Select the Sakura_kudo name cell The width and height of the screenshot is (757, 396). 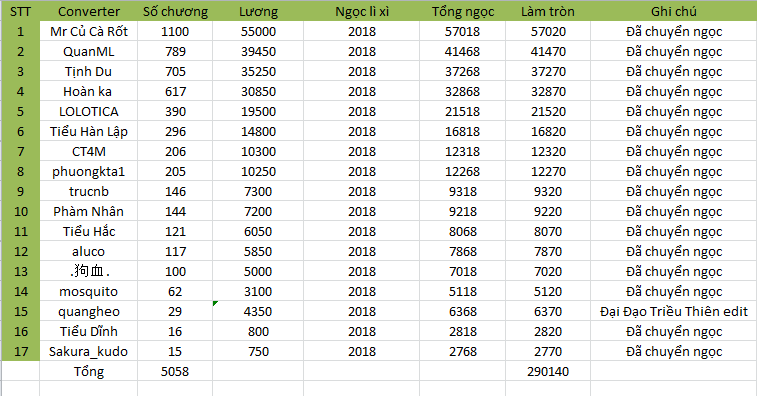[x=88, y=352]
